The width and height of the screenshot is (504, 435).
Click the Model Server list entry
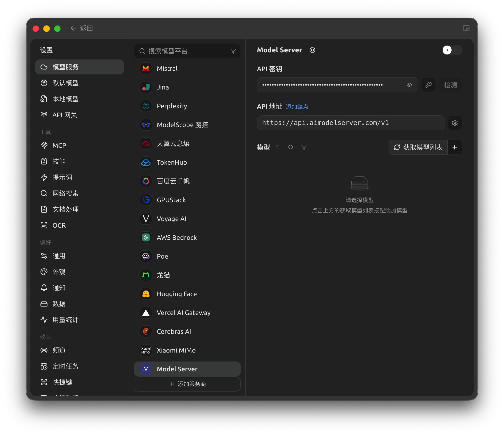[187, 369]
